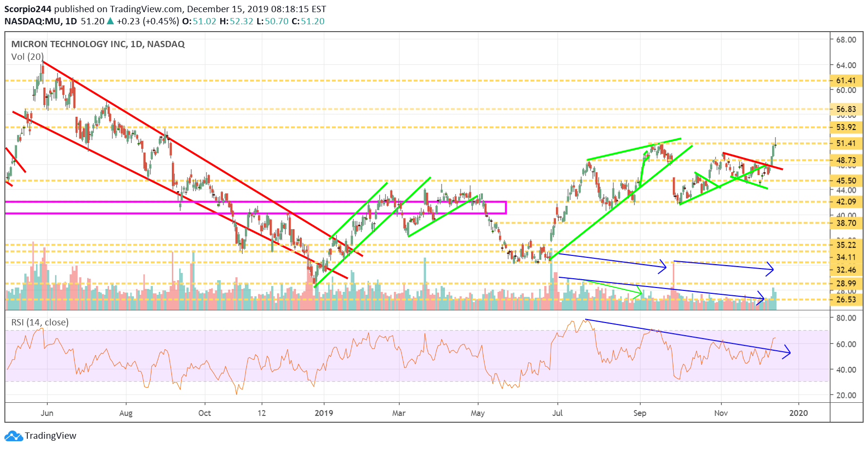Click the 38.70 price level label
The height and width of the screenshot is (449, 868).
846,223
